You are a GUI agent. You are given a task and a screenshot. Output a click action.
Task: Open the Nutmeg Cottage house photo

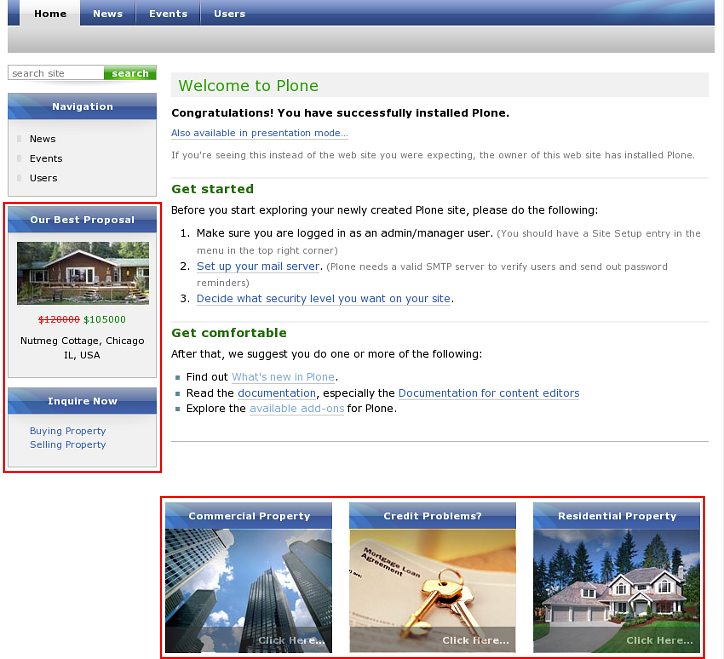(x=83, y=273)
